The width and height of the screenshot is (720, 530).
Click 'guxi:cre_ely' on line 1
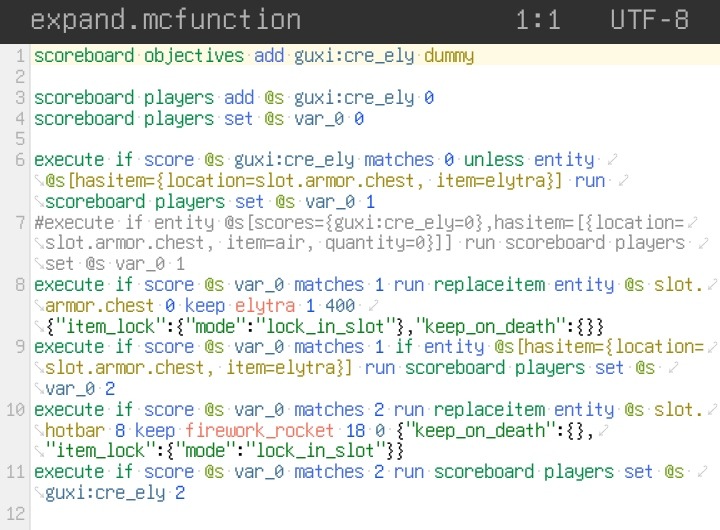coord(354,56)
